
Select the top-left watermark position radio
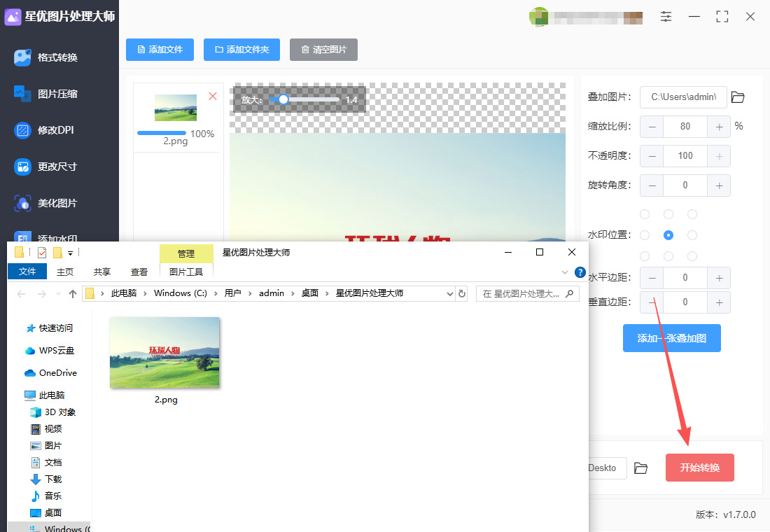point(645,214)
